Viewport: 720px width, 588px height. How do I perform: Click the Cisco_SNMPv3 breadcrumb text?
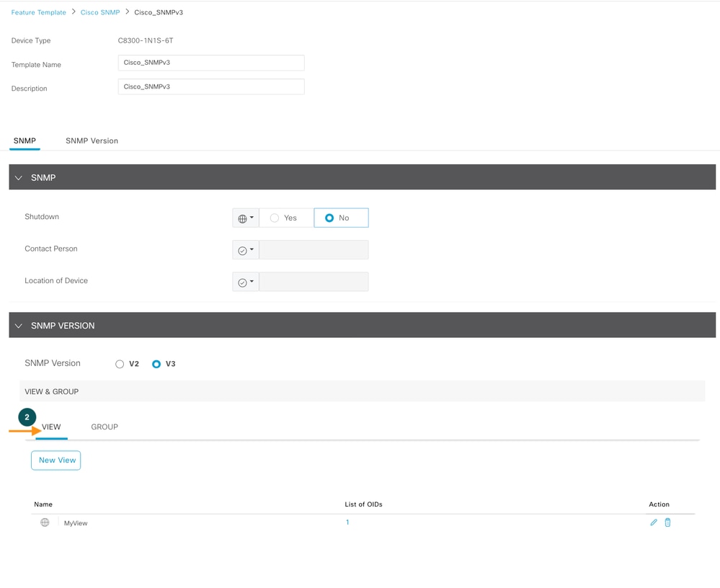(159, 12)
